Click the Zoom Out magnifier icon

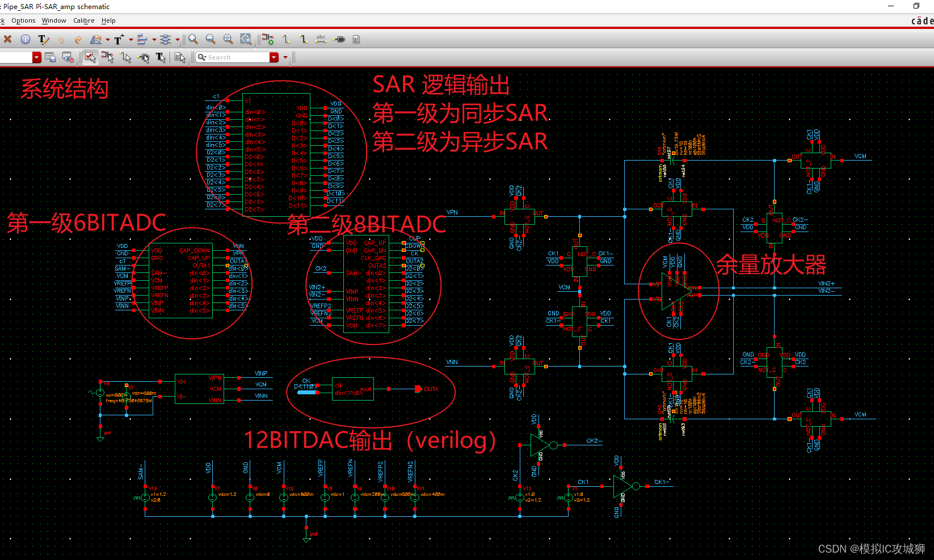(211, 39)
